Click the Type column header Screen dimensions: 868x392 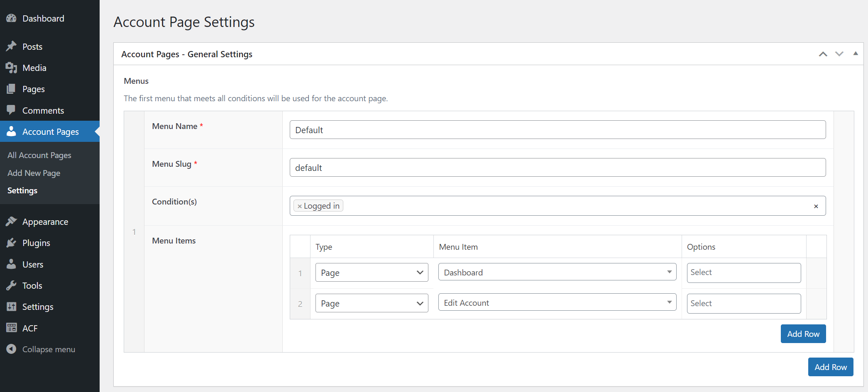coord(324,247)
